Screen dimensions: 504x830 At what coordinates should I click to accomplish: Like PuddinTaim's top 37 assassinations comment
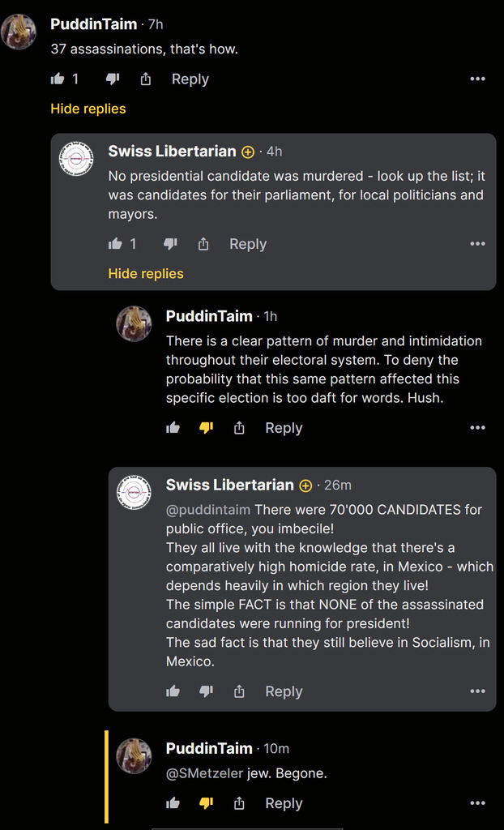coord(58,79)
